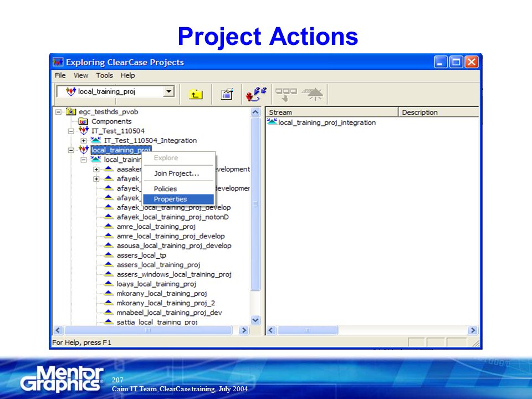The height and width of the screenshot is (399, 532).
Task: Click the stream icon beside mkorany_local_training_proj_2
Action: click(x=109, y=303)
